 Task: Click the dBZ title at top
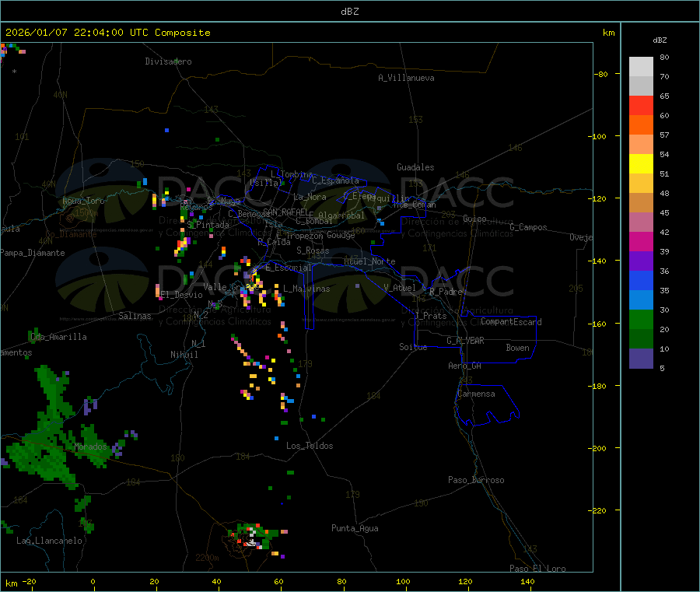(x=349, y=12)
